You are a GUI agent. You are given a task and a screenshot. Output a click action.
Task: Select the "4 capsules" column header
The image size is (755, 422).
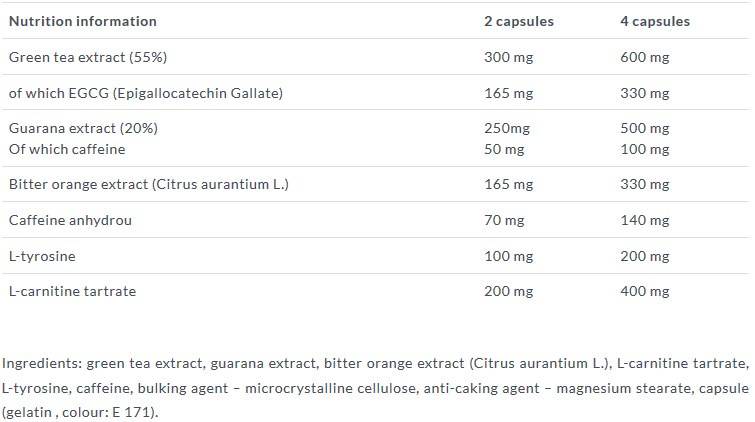point(655,21)
